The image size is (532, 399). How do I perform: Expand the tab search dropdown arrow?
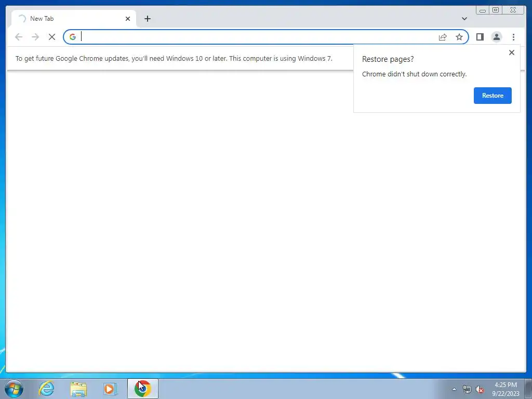click(464, 19)
